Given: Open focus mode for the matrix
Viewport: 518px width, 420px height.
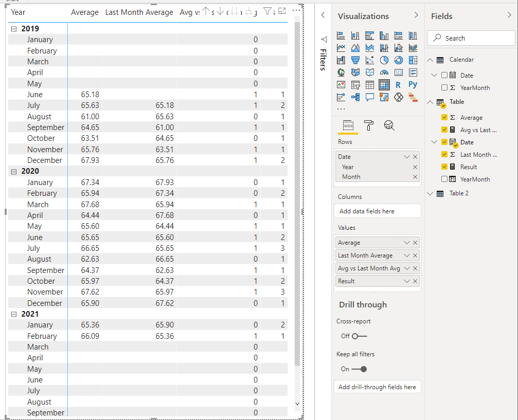Looking at the screenshot, I should click(x=282, y=11).
